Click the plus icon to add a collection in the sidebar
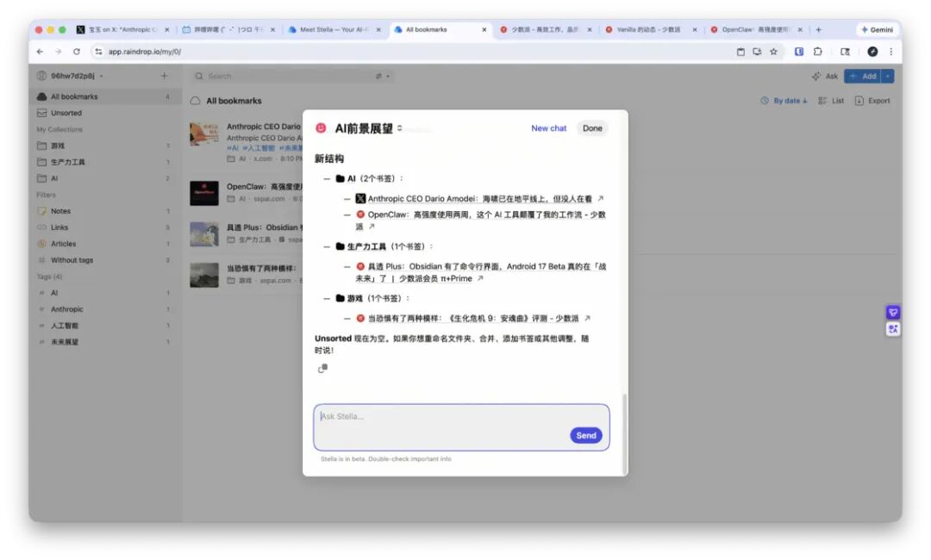Image resolution: width=931 pixels, height=560 pixels. point(164,76)
